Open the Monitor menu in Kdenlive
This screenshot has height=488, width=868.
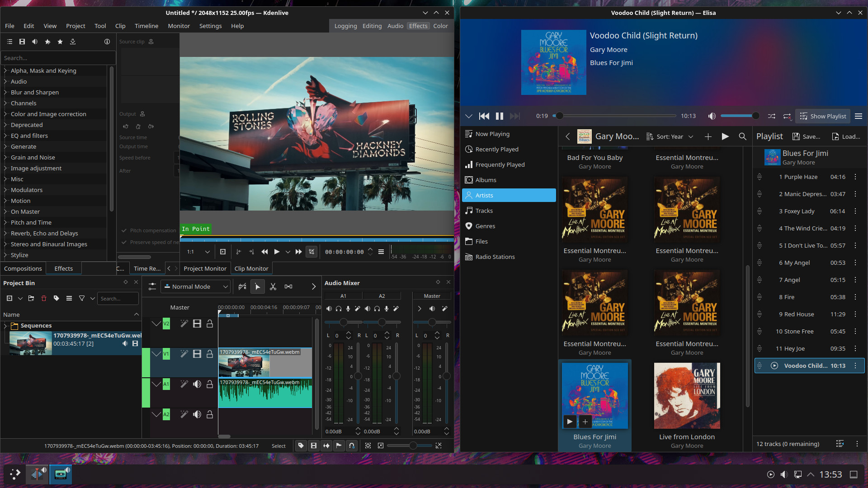pos(179,26)
